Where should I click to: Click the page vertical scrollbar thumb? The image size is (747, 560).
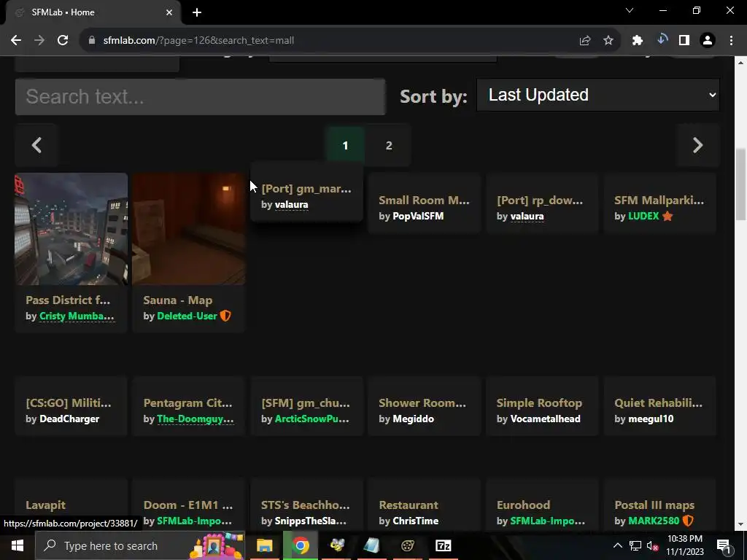tap(741, 184)
